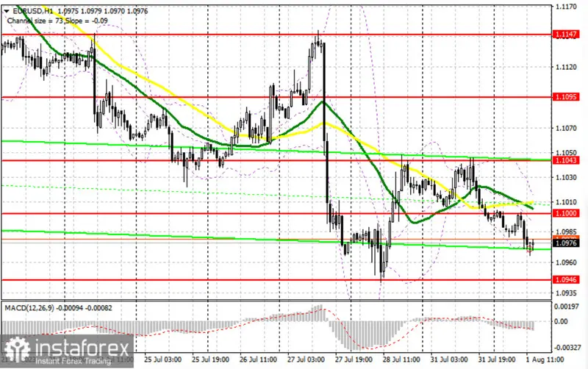Click the 1.1050 price axis value
The image size is (588, 369).
coord(566,153)
